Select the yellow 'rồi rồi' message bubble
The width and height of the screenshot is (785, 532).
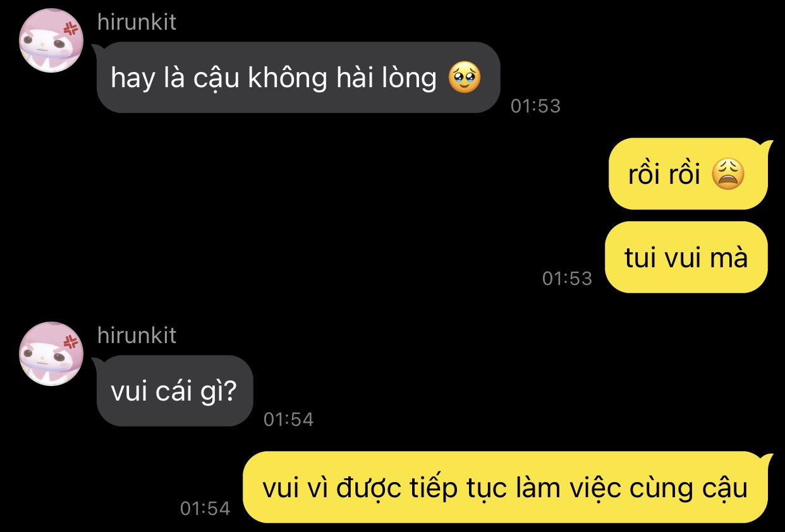tap(688, 174)
